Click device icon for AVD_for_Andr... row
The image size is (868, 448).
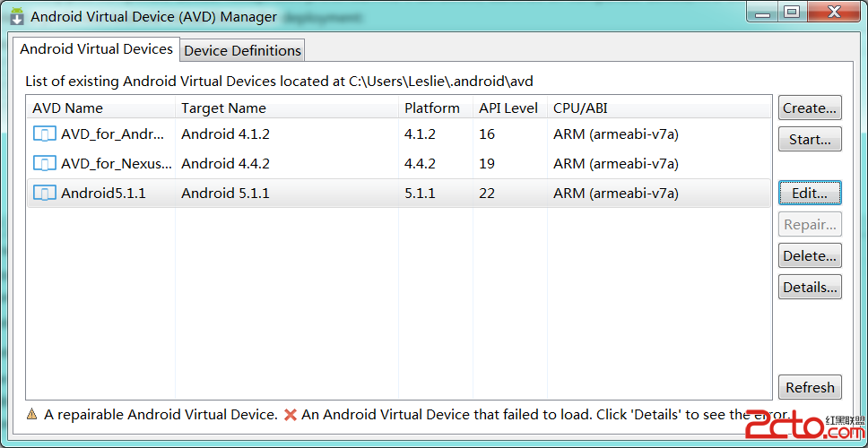click(45, 134)
